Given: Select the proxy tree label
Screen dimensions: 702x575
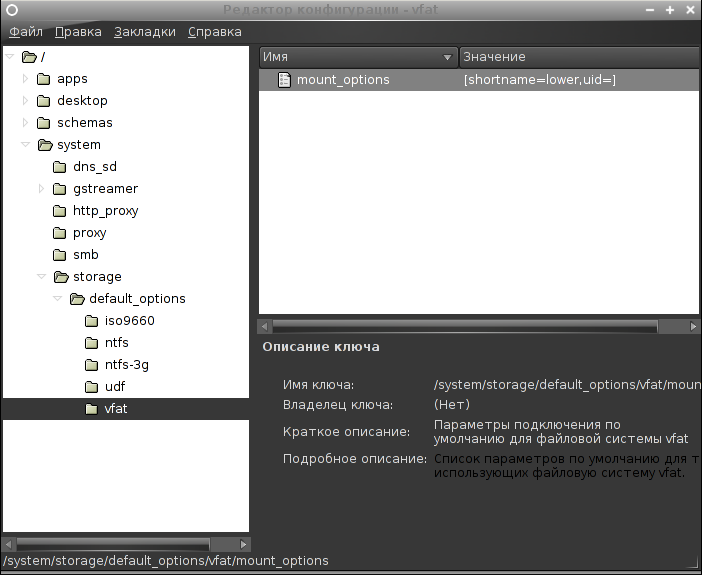Looking at the screenshot, I should click(90, 233).
